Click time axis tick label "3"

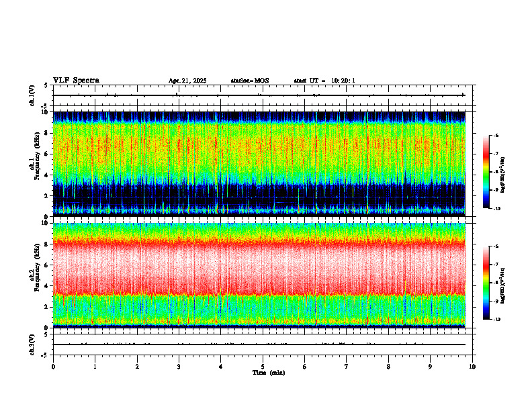(x=179, y=367)
